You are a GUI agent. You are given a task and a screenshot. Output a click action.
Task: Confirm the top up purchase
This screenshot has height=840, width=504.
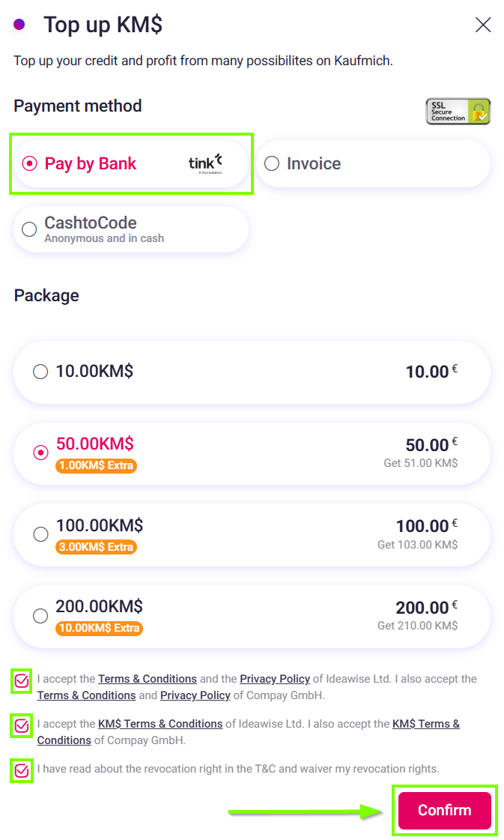(x=445, y=810)
